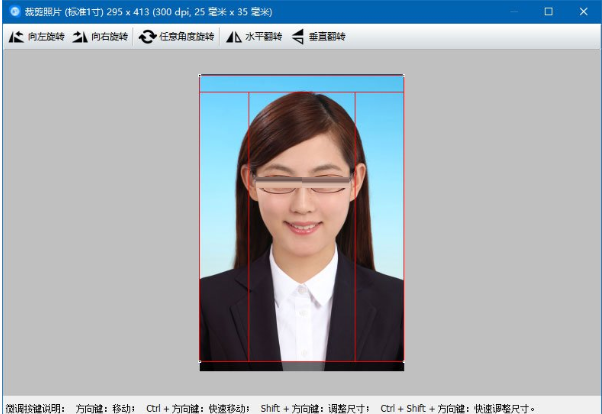
Task: Select 水平翻转 label in toolbar
Action: click(264, 36)
